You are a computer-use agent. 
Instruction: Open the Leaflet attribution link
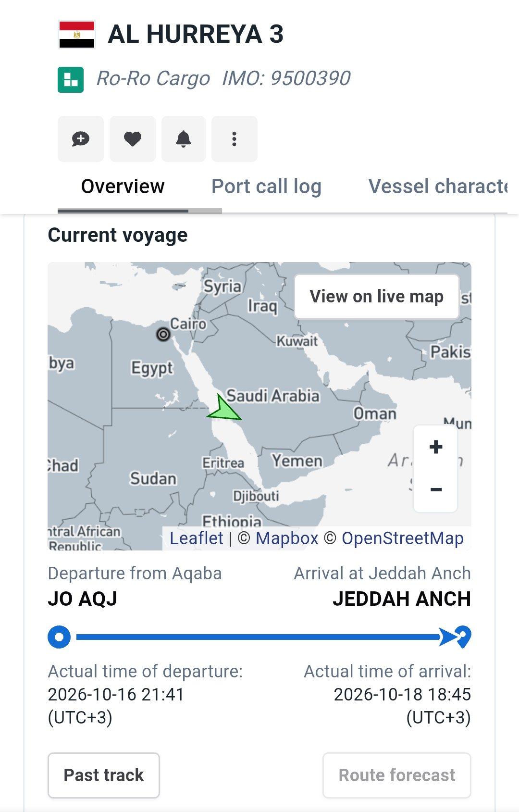click(x=197, y=538)
